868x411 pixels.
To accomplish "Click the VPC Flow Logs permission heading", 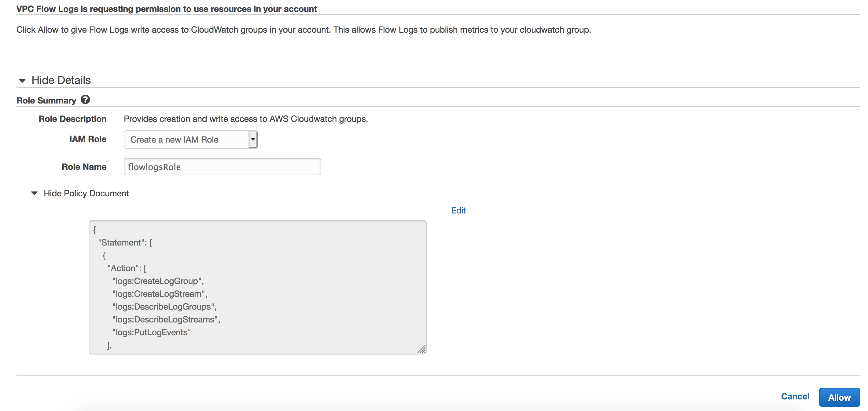I will [167, 9].
